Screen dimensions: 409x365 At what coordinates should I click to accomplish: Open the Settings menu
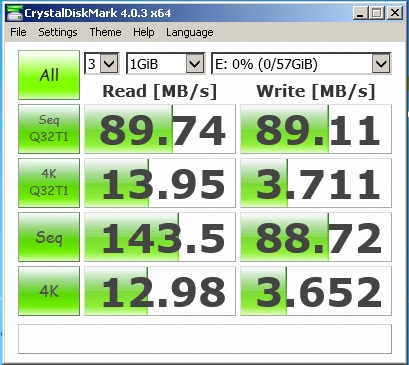58,32
